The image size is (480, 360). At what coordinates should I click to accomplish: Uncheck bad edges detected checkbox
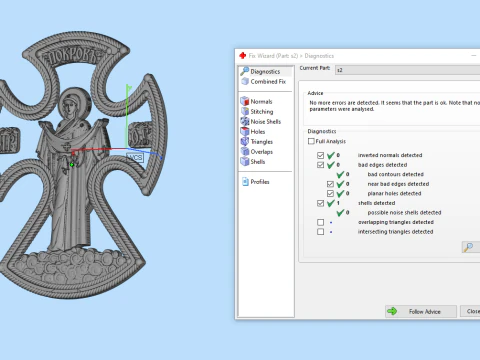point(320,165)
